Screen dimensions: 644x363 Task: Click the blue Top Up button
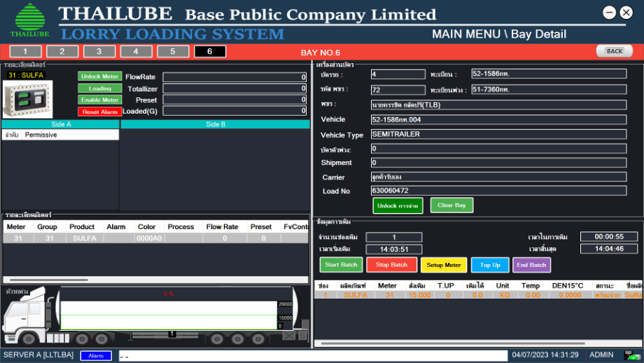[490, 265]
